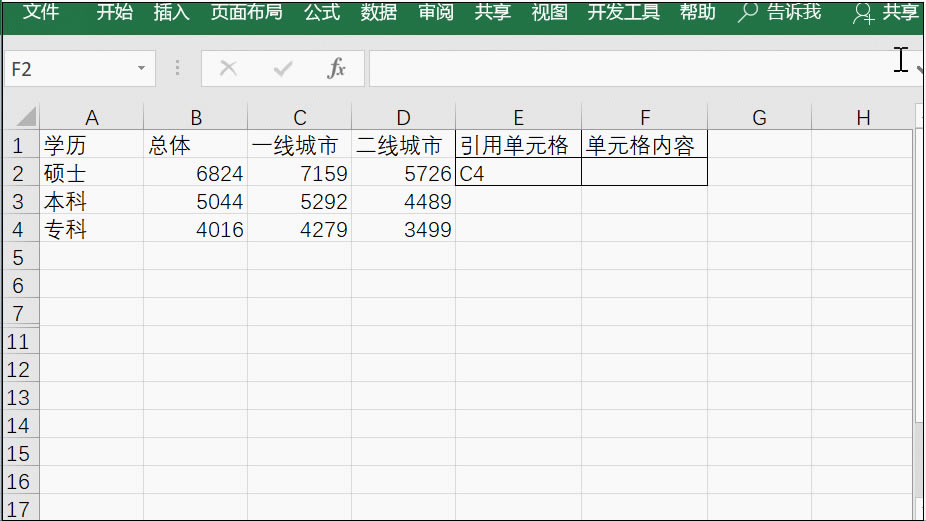926x521 pixels.
Task: Click the 共享 tab next to 审阅
Action: pyautogui.click(x=493, y=12)
